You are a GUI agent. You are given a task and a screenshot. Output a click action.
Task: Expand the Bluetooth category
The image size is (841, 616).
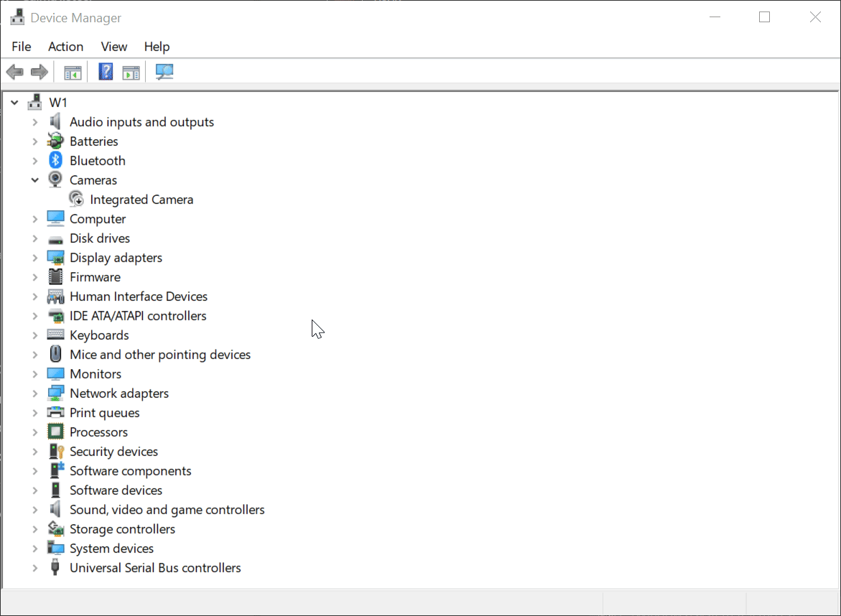click(35, 160)
